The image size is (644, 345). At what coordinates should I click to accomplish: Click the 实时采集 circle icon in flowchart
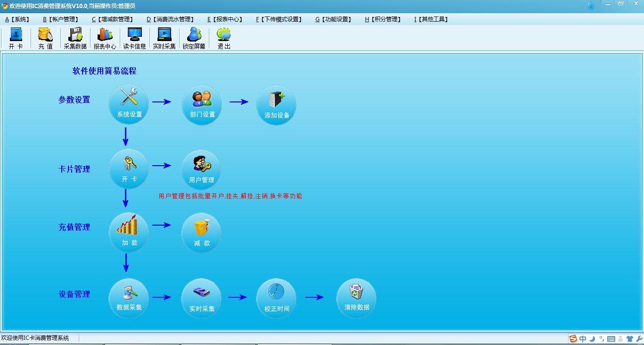point(201,298)
